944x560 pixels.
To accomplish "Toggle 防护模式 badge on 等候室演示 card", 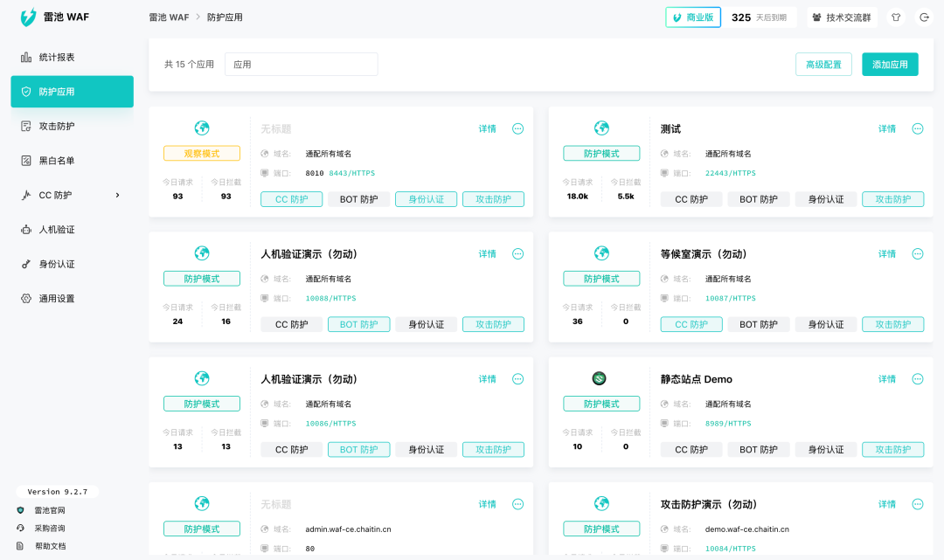I will (x=601, y=279).
